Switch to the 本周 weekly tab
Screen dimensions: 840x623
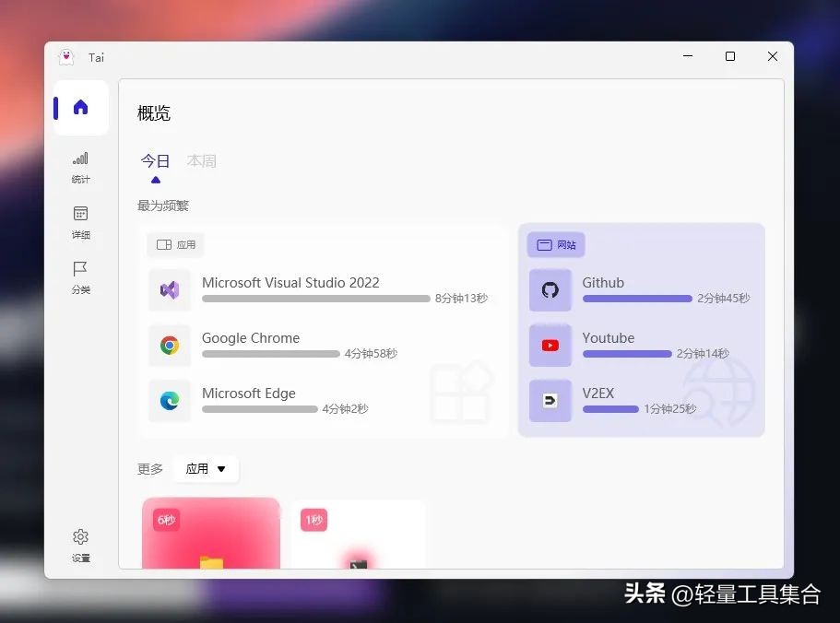[x=202, y=160]
